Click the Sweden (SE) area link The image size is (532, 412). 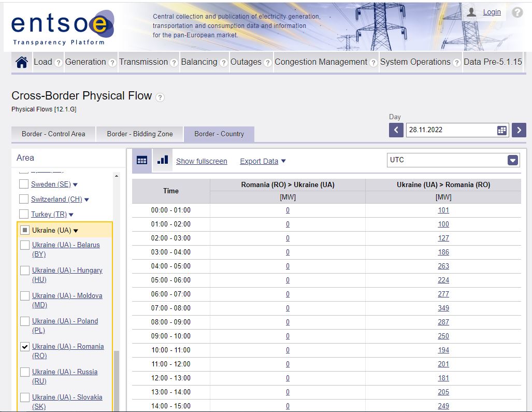tap(51, 184)
